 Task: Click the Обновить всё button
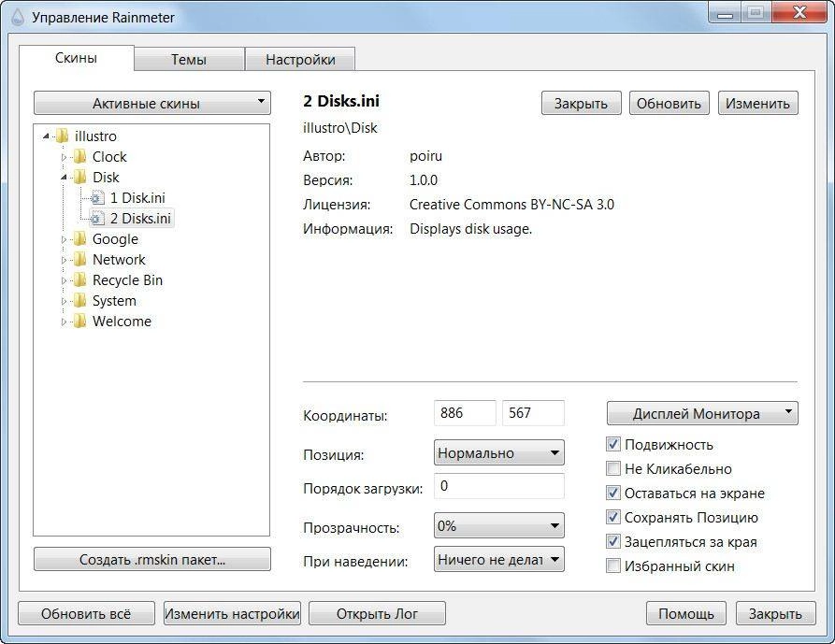tap(86, 614)
